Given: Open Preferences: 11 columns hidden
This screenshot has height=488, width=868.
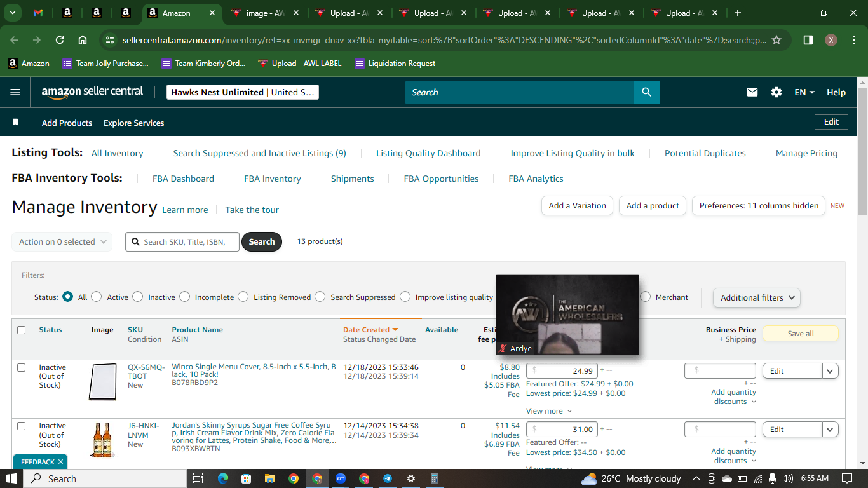Looking at the screenshot, I should click(x=759, y=205).
